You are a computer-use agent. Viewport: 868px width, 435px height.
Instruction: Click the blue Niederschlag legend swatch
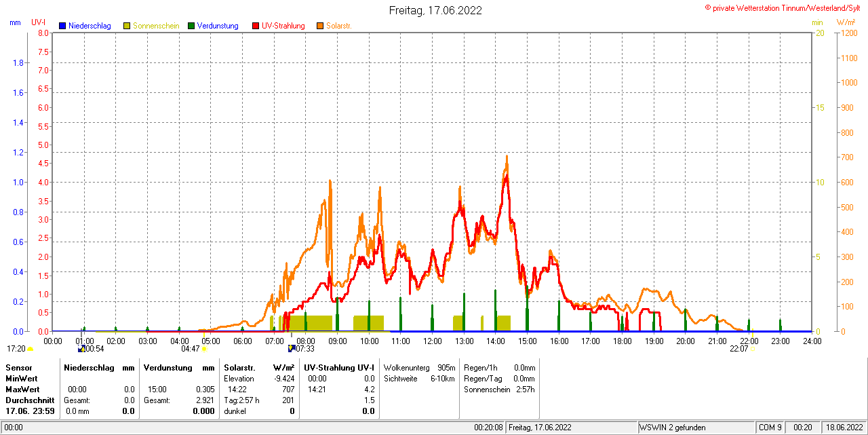point(62,26)
